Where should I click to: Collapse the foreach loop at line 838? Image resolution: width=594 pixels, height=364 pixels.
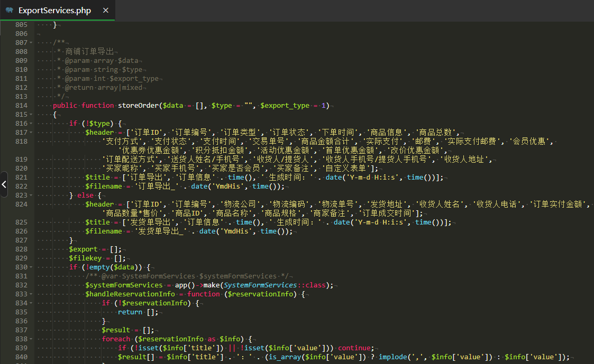31,339
